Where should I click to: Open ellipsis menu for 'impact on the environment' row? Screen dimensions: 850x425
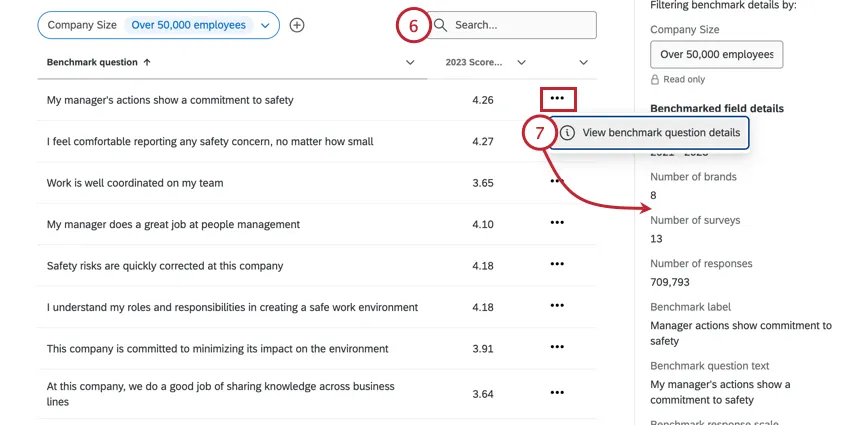click(x=557, y=347)
